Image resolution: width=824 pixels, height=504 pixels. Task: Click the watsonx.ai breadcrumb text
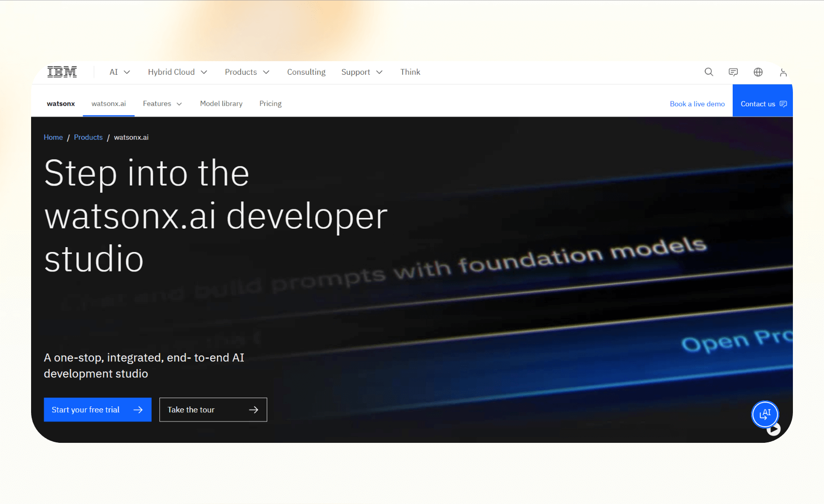point(131,137)
